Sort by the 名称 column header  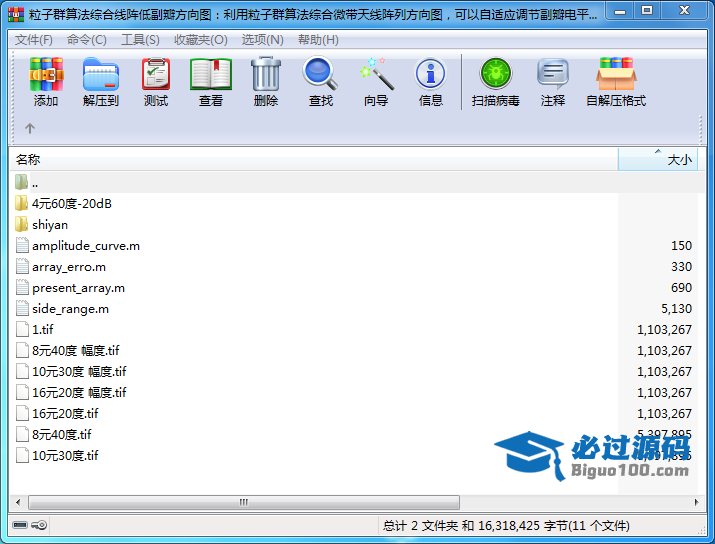pyautogui.click(x=314, y=159)
